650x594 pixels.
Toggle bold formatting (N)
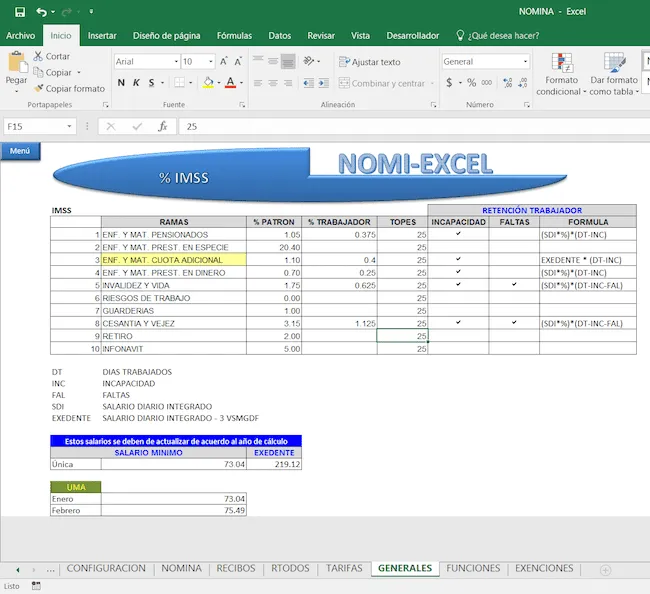point(121,83)
